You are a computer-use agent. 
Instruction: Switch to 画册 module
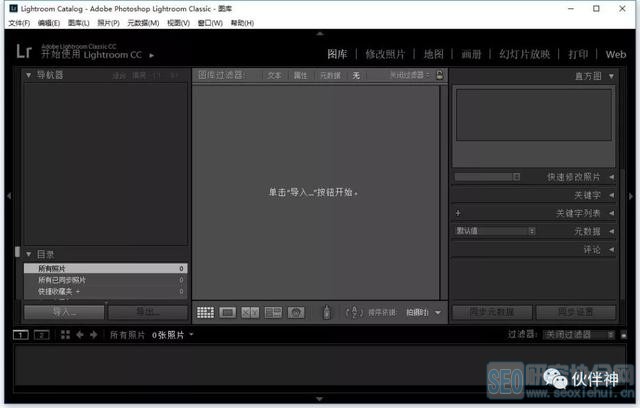tap(471, 54)
